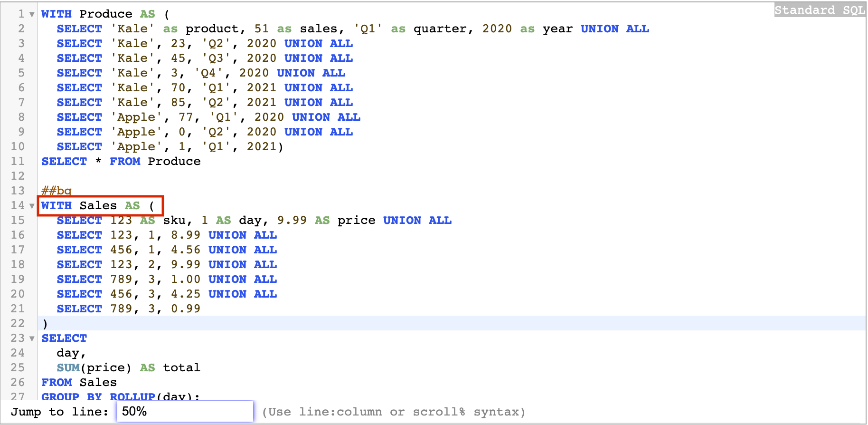
Task: Collapse the fold arrow at line 1
Action: tap(32, 14)
